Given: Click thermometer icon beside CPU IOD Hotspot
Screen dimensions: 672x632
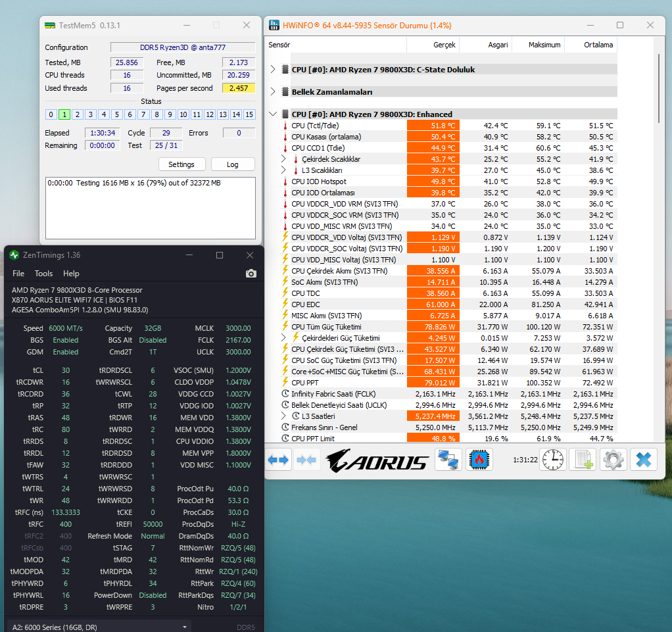Looking at the screenshot, I should pyautogui.click(x=285, y=182).
